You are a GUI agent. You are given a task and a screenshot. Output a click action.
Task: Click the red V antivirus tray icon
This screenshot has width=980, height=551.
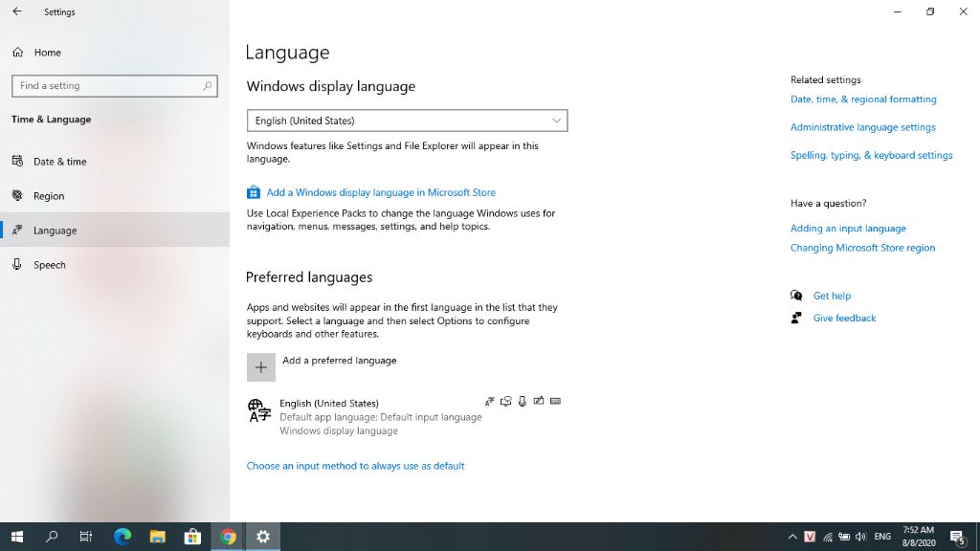click(810, 537)
